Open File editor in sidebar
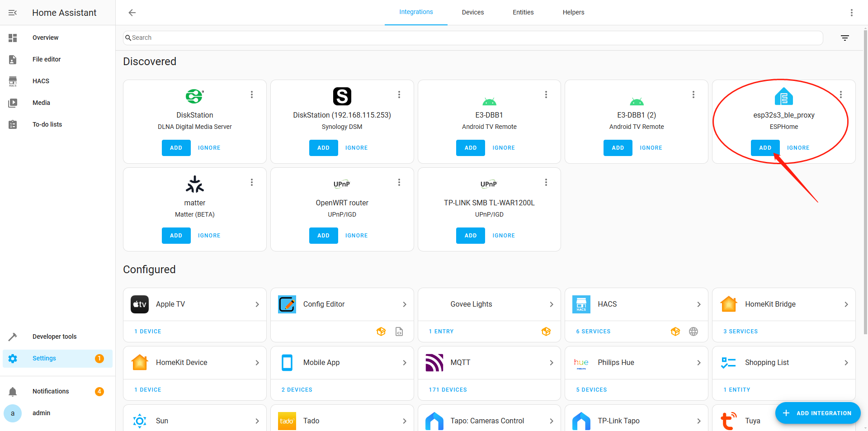This screenshot has width=868, height=431. (x=46, y=59)
